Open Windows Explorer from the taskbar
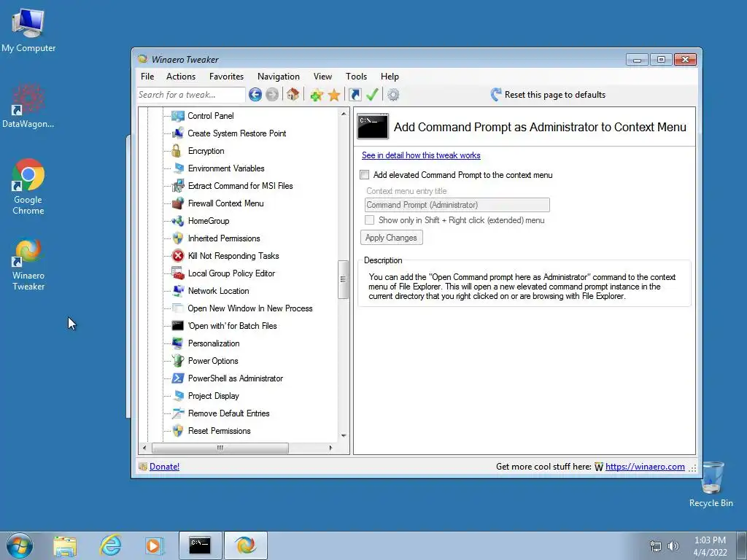The height and width of the screenshot is (560, 747). point(65,545)
